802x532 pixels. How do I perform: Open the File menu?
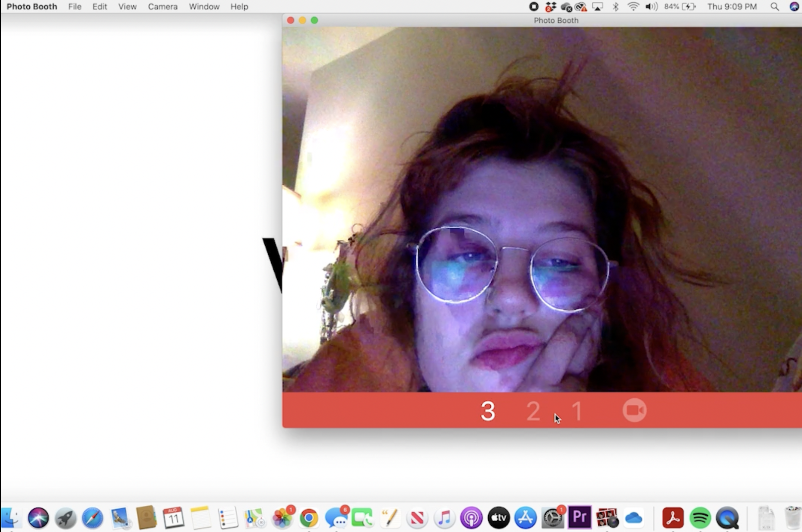75,6
